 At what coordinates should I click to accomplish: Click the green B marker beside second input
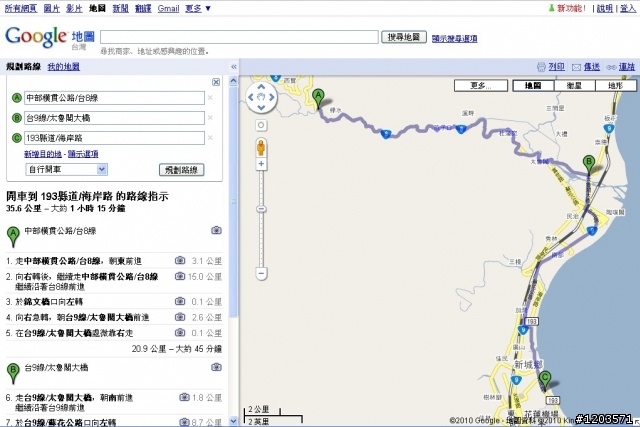[x=16, y=118]
